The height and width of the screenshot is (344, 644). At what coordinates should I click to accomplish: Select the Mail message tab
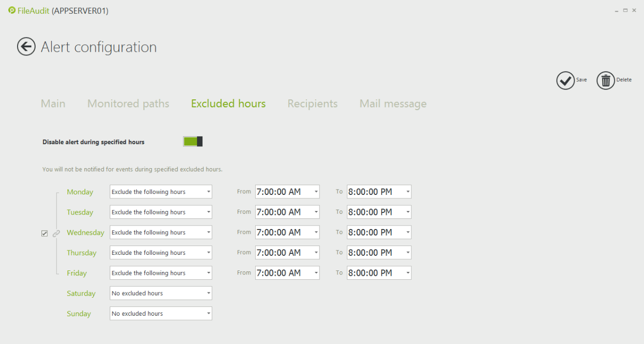pos(393,104)
